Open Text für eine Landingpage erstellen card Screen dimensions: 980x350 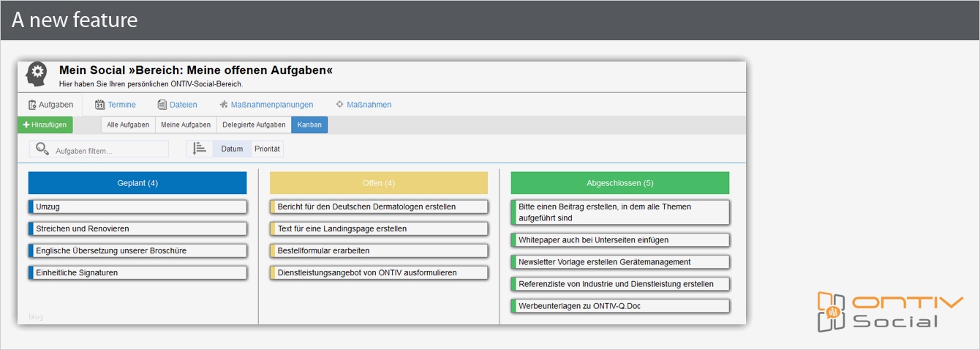(x=379, y=228)
